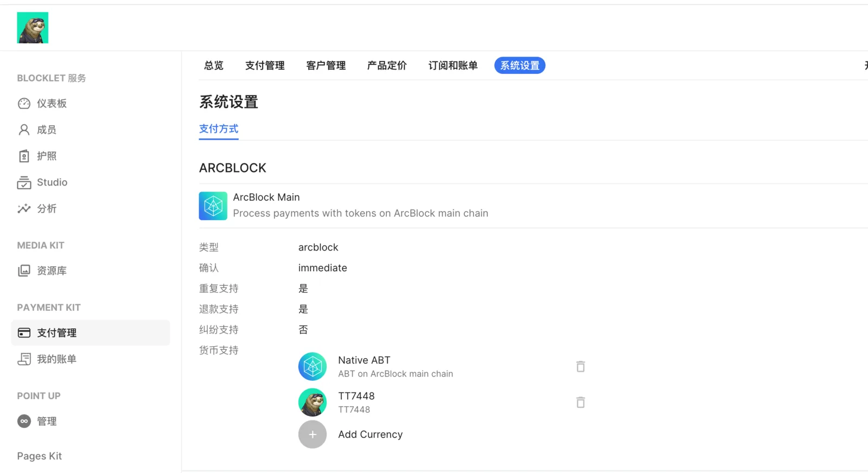Click the person icon beside 成员
This screenshot has width=868, height=473.
pos(24,130)
